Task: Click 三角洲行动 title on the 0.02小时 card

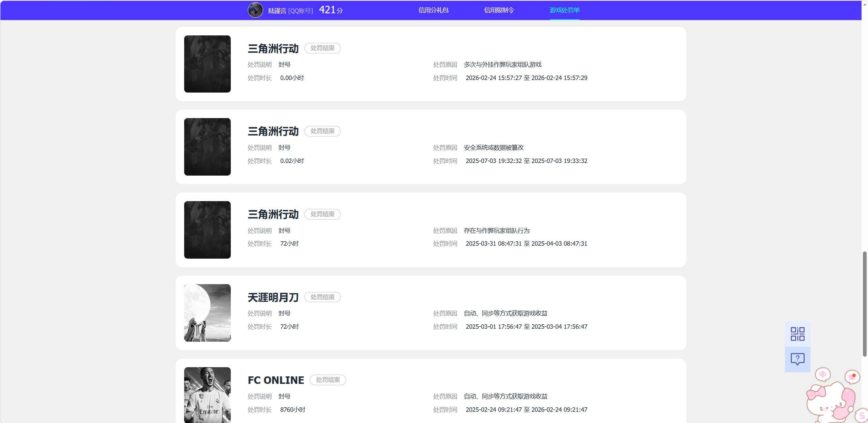Action: [273, 131]
